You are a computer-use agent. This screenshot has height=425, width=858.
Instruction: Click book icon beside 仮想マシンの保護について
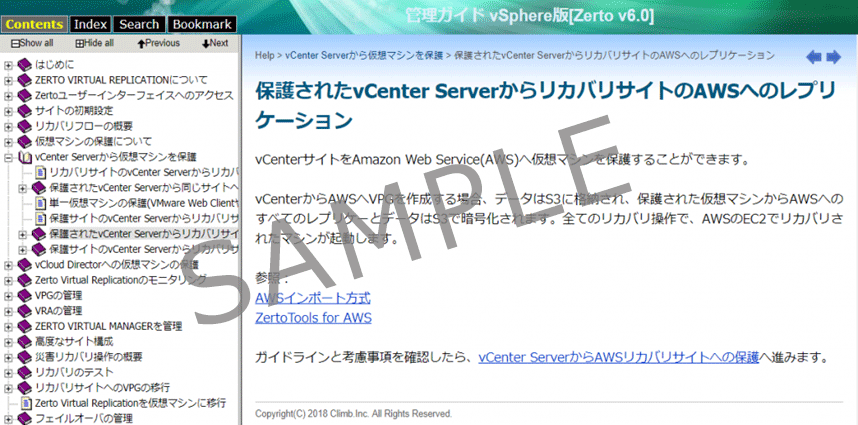click(25, 142)
